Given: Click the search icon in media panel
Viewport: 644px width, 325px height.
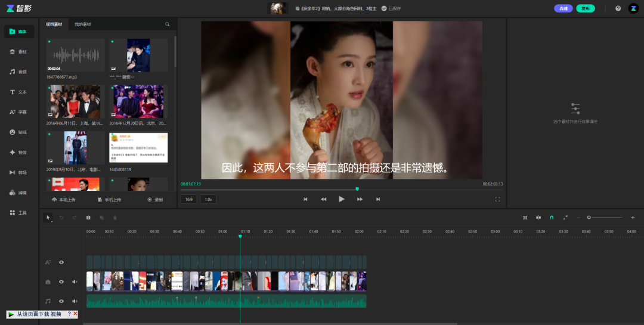Looking at the screenshot, I should click(168, 24).
